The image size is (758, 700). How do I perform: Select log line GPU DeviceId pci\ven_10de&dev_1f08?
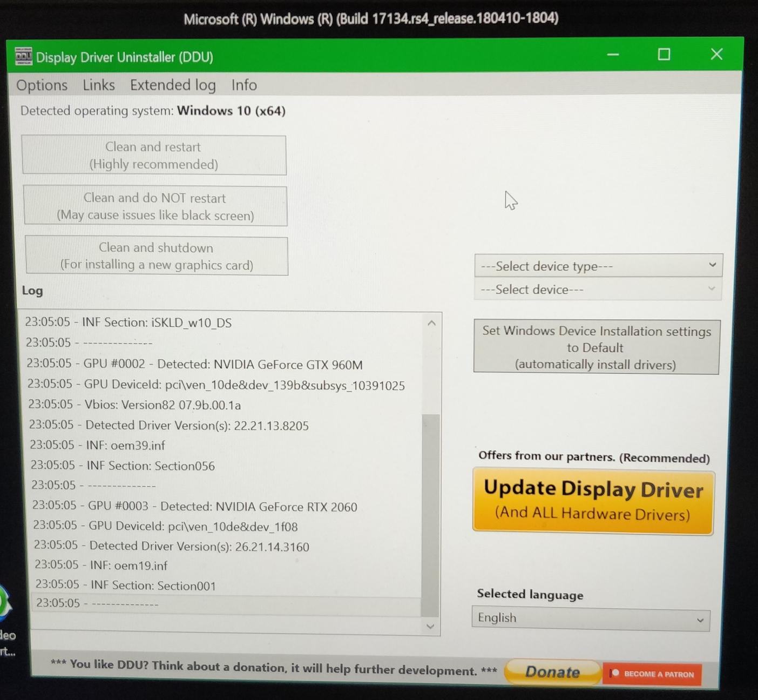coord(165,526)
